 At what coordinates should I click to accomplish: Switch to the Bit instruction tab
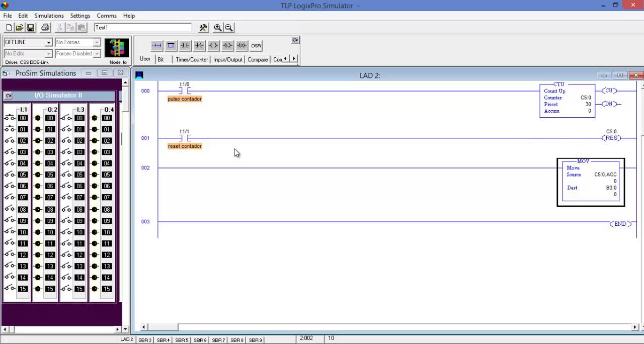click(x=160, y=59)
